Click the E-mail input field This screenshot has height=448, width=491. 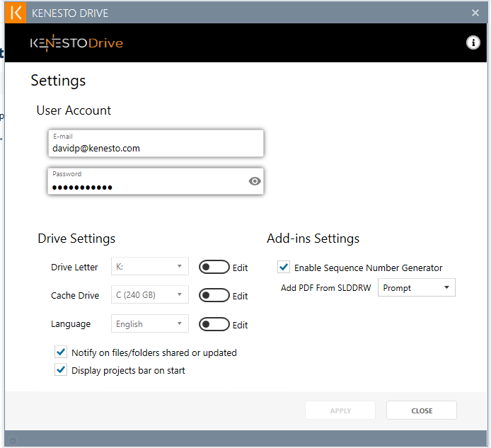(156, 144)
